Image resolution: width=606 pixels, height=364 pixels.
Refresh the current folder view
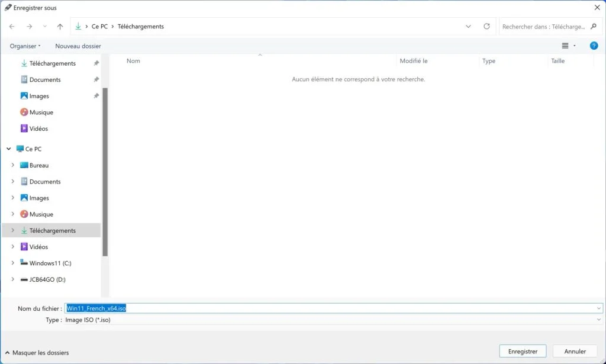[x=486, y=26]
